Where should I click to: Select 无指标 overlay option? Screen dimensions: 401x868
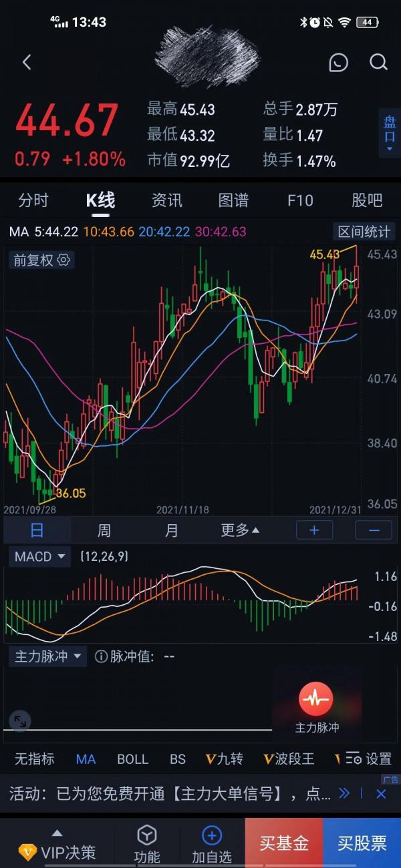click(35, 759)
